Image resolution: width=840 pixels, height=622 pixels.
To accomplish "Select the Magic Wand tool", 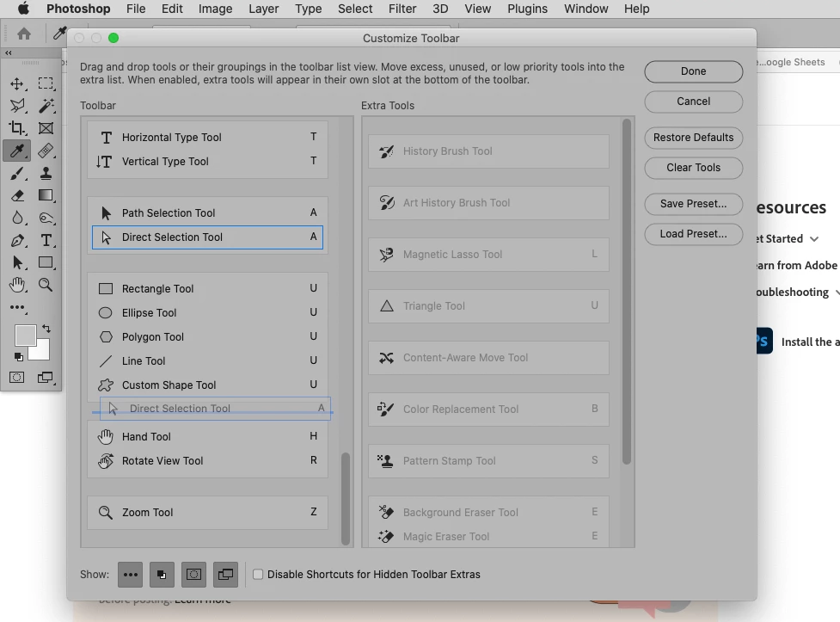I will click(46, 106).
